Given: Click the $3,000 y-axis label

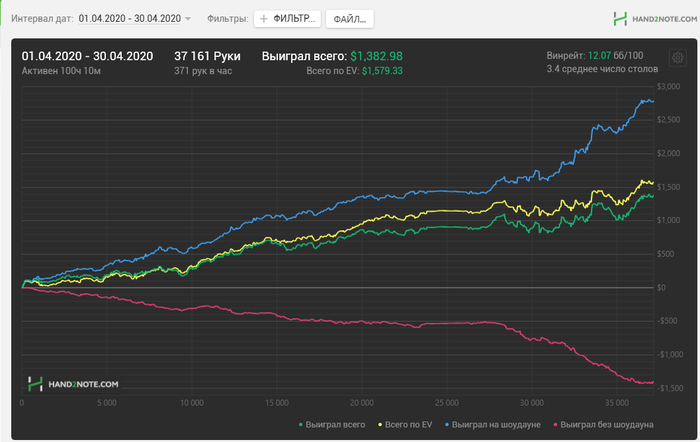Looking at the screenshot, I should 668,87.
